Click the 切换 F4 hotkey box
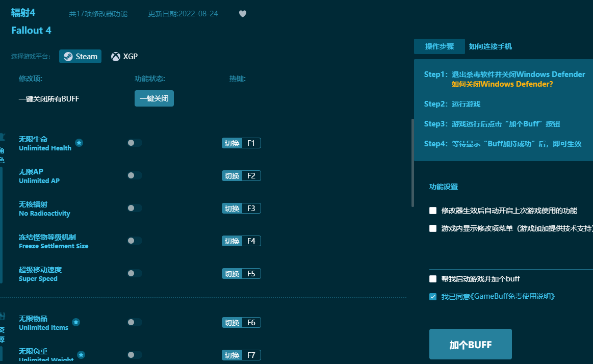 [241, 241]
